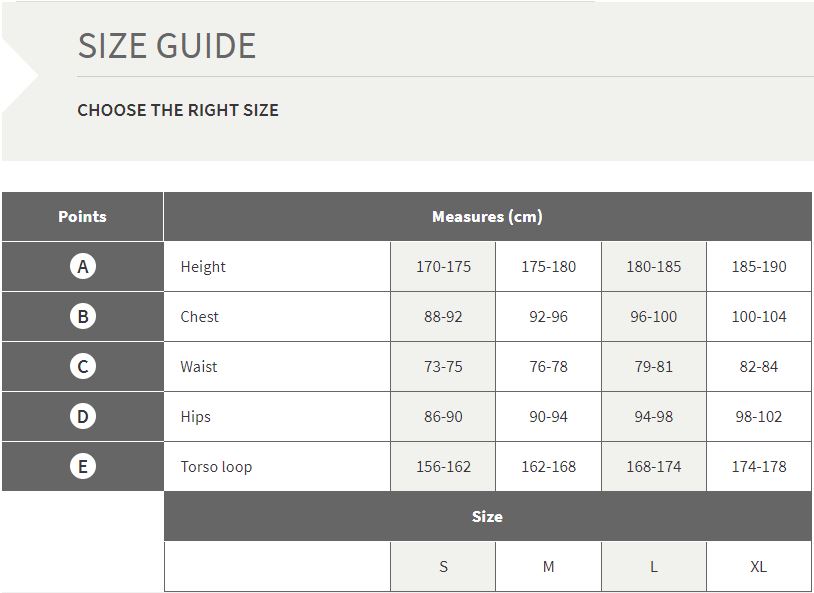The image size is (814, 593).
Task: Click the 100-104 chest cell
Action: coord(758,316)
